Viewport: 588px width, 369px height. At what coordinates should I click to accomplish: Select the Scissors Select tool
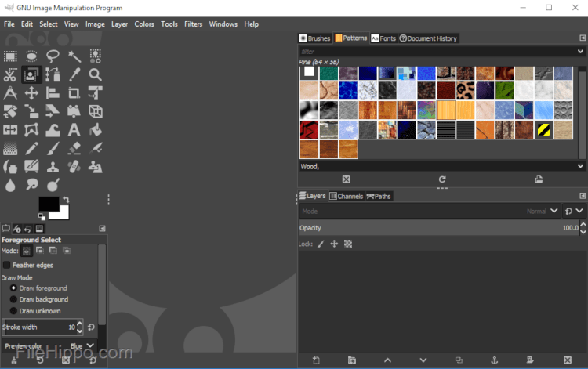[x=10, y=75]
